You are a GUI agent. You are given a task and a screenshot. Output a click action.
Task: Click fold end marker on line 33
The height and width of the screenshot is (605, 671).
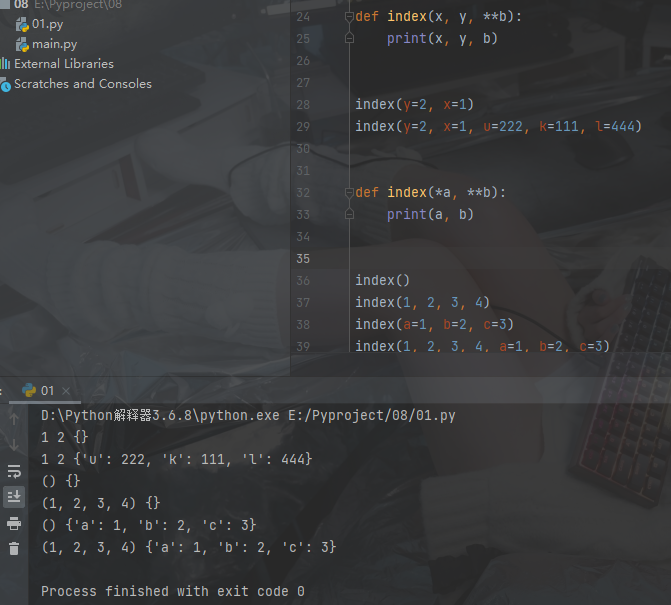point(349,214)
